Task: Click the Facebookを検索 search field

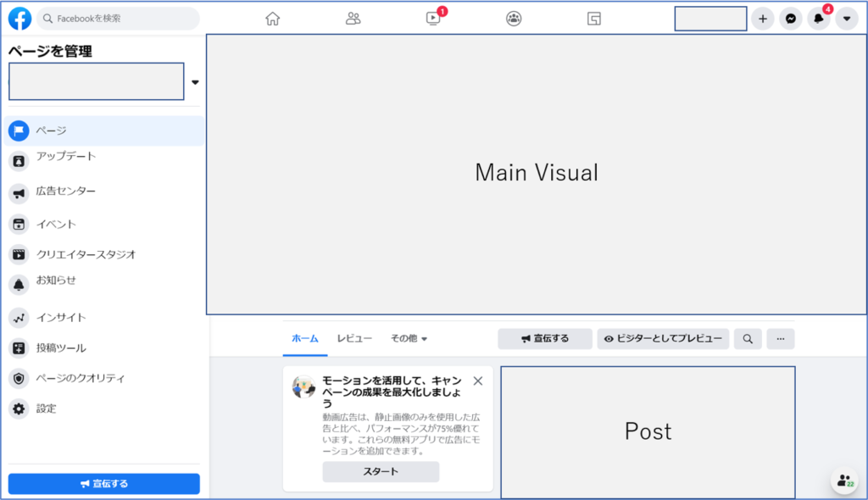Action: [x=118, y=19]
